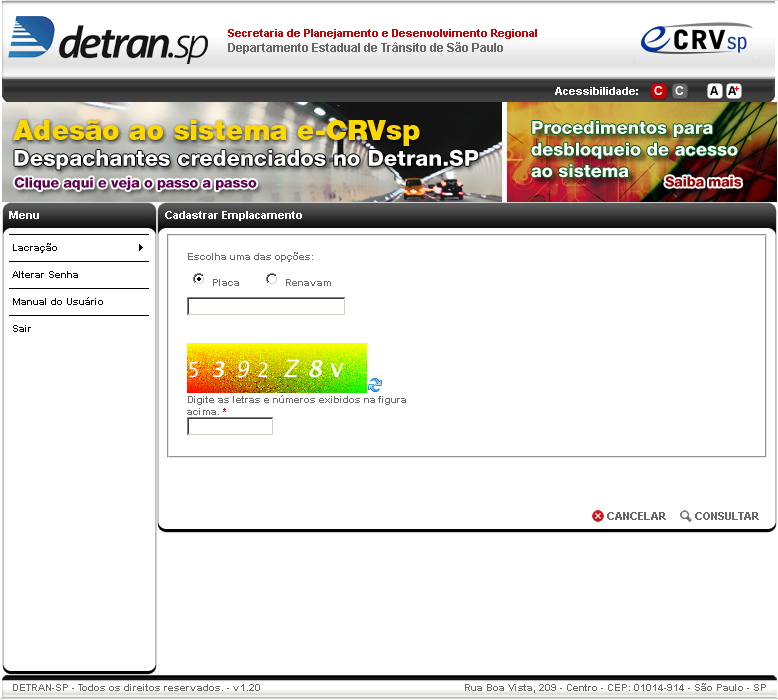Viewport: 778px width, 700px height.
Task: Select gray contrast accessibility C icon
Action: (679, 91)
